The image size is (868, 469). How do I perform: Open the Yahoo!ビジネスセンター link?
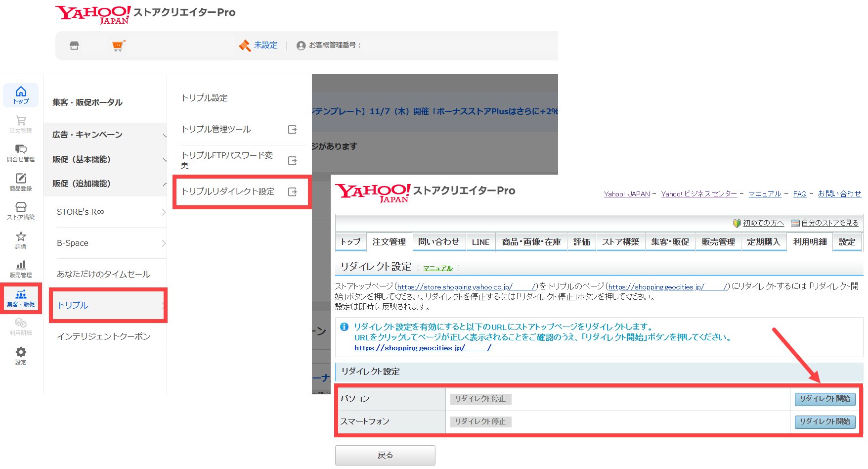point(699,194)
